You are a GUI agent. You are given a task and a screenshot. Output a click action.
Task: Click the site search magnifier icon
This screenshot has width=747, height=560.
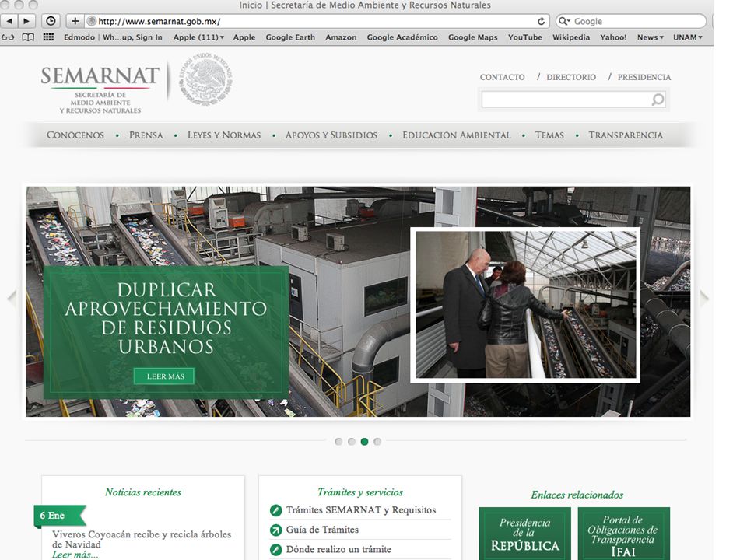[x=658, y=100]
